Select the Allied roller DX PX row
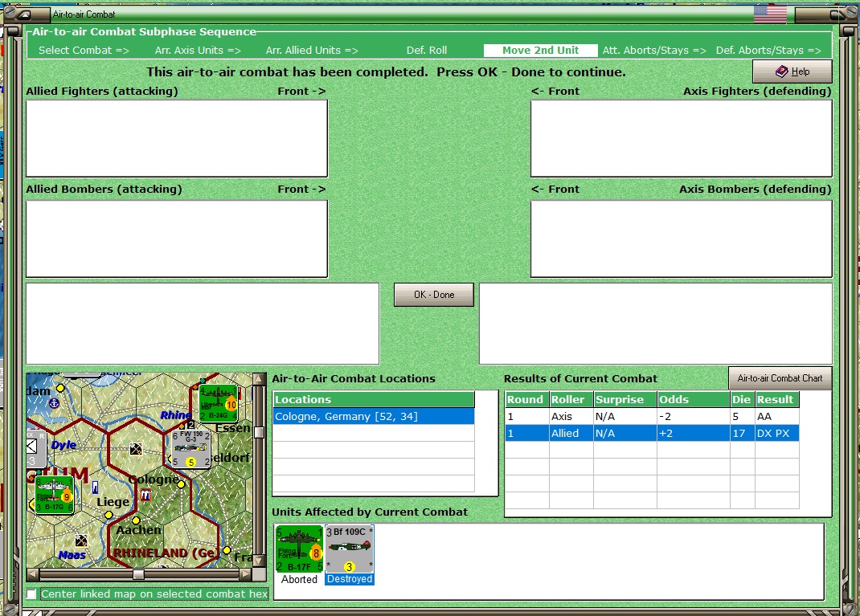Image resolution: width=860 pixels, height=616 pixels. (x=652, y=434)
